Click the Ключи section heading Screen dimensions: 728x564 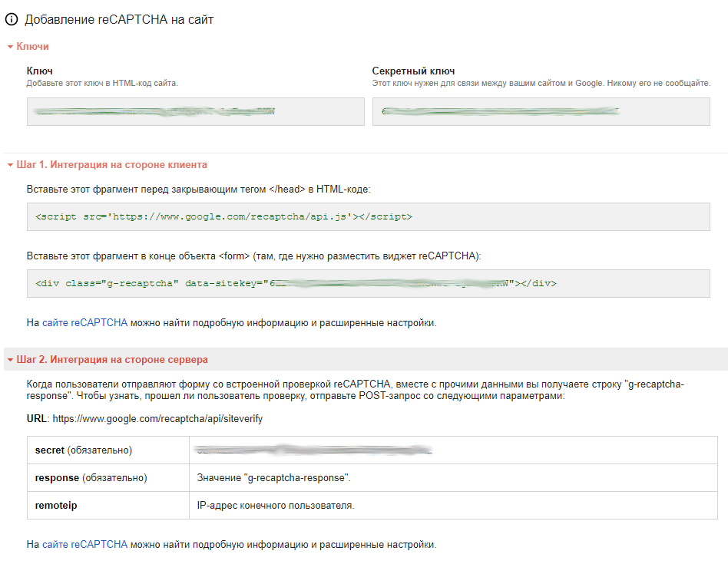33,47
